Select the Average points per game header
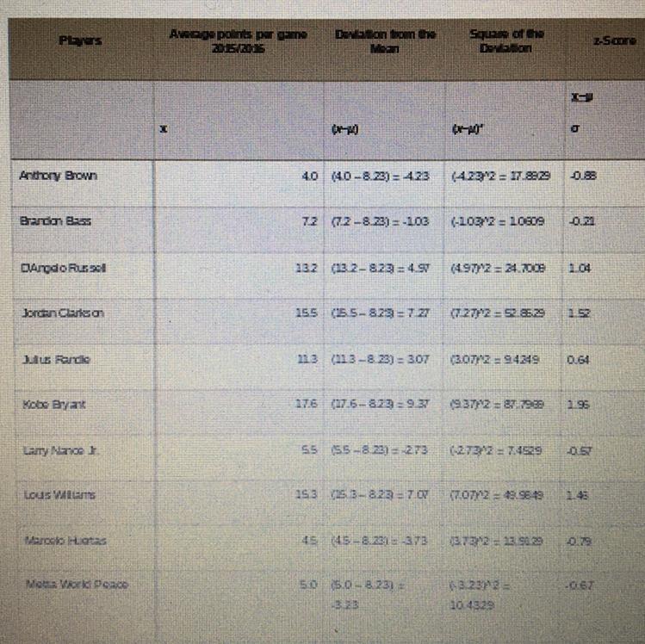645x644 pixels. (x=239, y=41)
